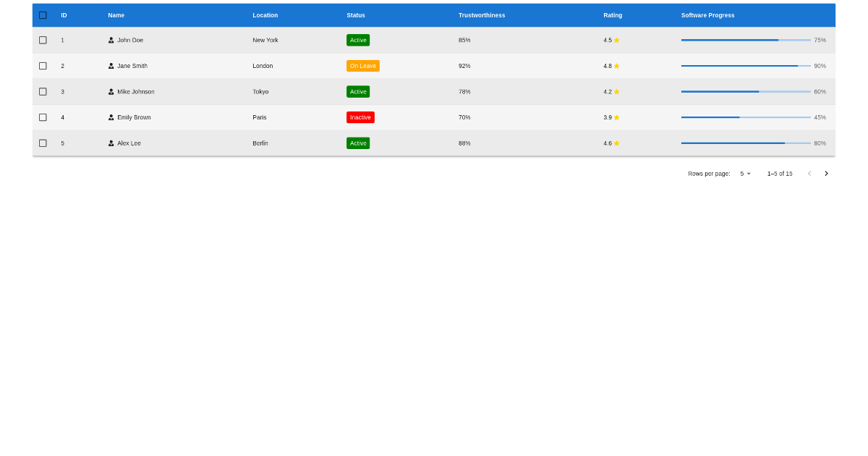Click Mike Johnson's 60% progress bar
This screenshot has width=868, height=456.
[744, 91]
